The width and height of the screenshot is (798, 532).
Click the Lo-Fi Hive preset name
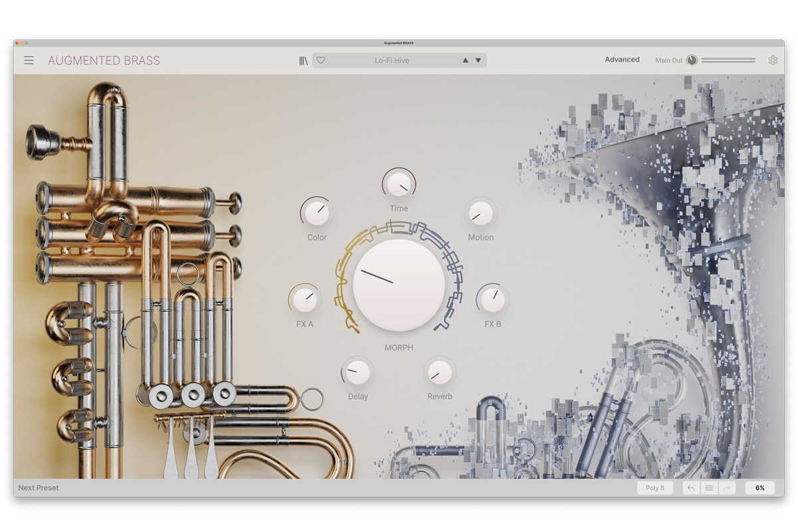coord(392,61)
